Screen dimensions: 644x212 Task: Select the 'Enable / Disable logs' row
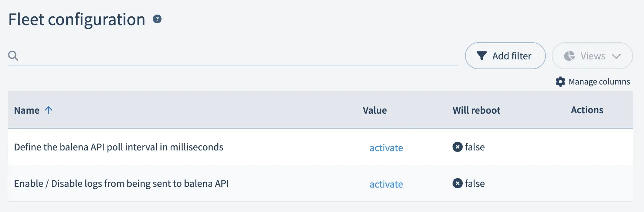click(121, 184)
